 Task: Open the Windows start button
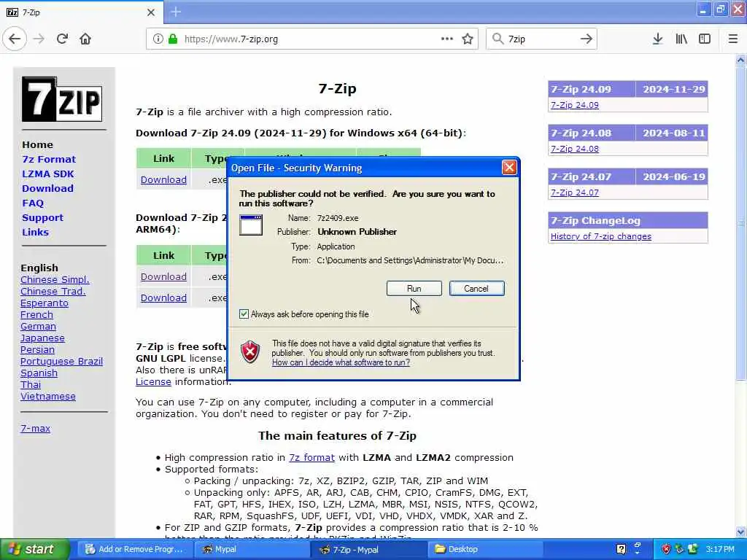coord(35,549)
